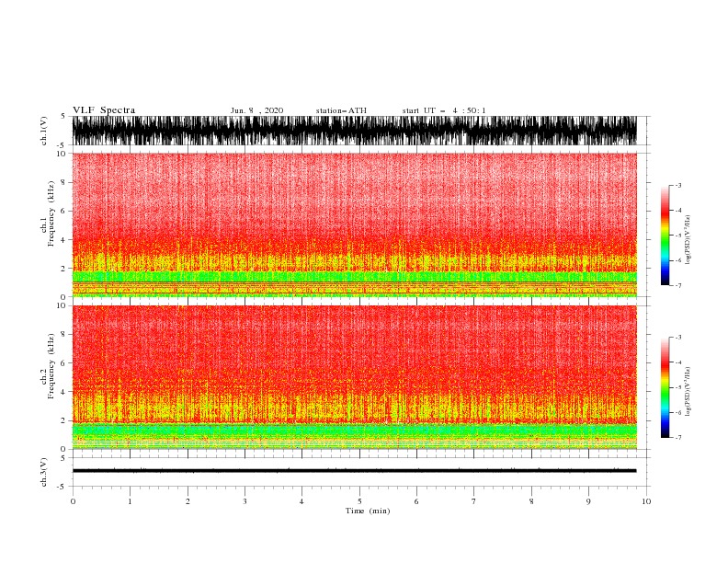
Task: Click the date text "Jun. 8, 2020"
Action: 256,110
